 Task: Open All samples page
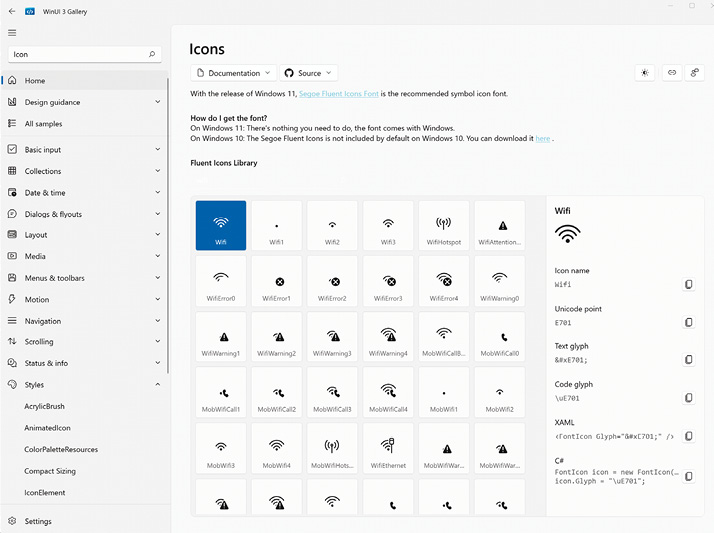[84, 123]
